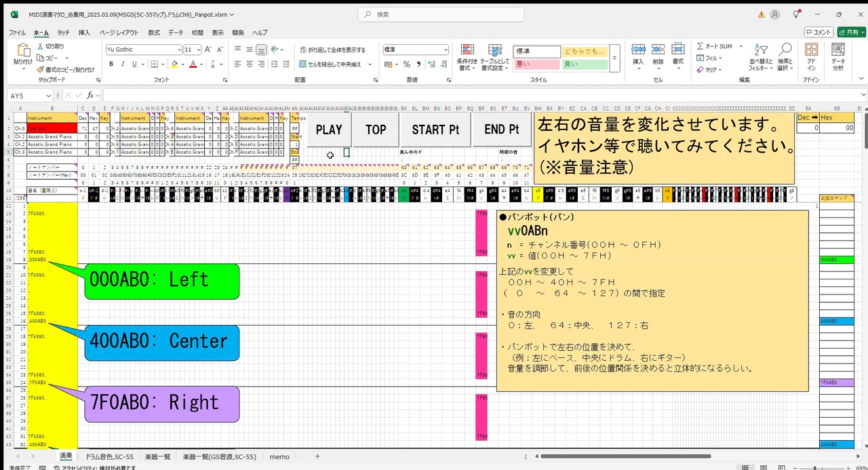
Task: Apply comma number style
Action: pyautogui.click(x=419, y=66)
